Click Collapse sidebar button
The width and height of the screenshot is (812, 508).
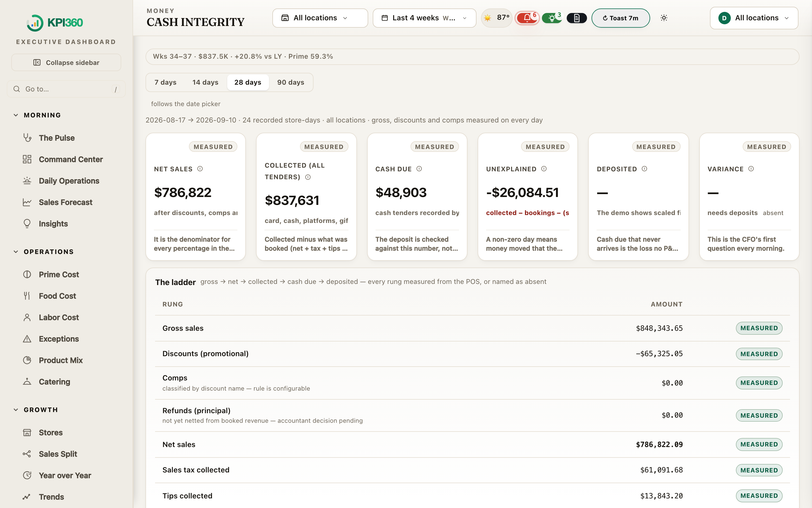pyautogui.click(x=66, y=62)
